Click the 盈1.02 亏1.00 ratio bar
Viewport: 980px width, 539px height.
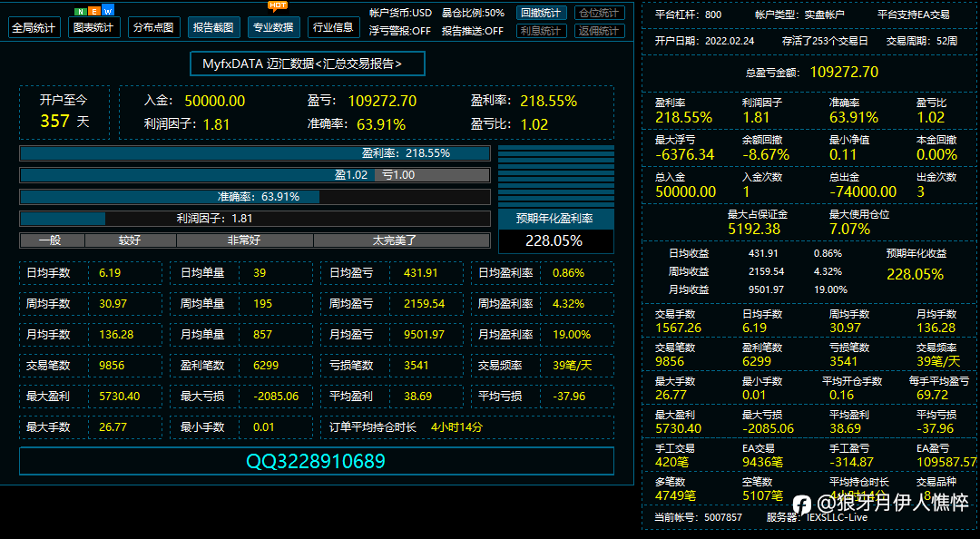point(255,175)
